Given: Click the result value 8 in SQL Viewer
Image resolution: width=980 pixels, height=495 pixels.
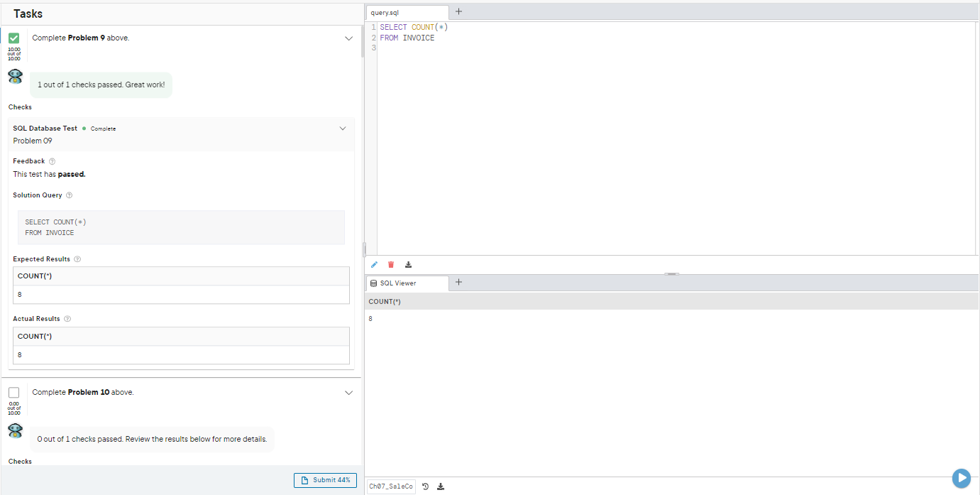Looking at the screenshot, I should pyautogui.click(x=370, y=319).
